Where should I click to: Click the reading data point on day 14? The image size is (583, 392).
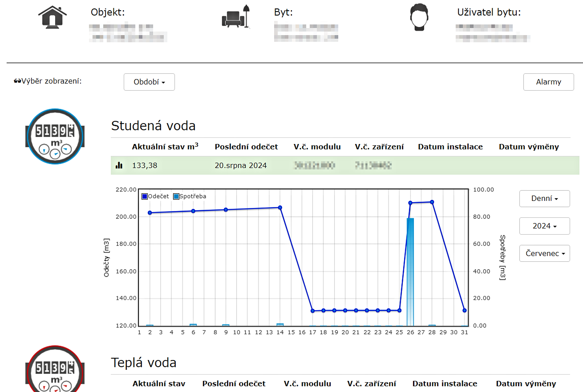[280, 207]
